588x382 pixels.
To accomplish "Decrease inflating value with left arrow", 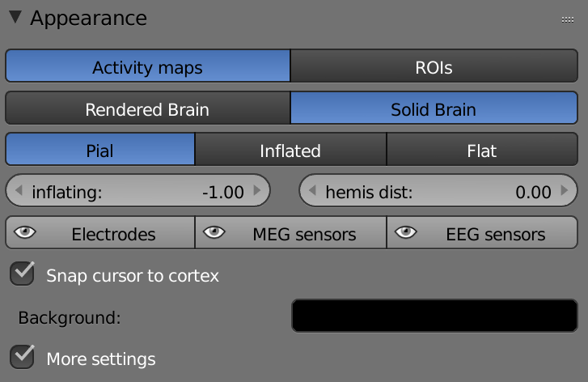I will pos(19,190).
